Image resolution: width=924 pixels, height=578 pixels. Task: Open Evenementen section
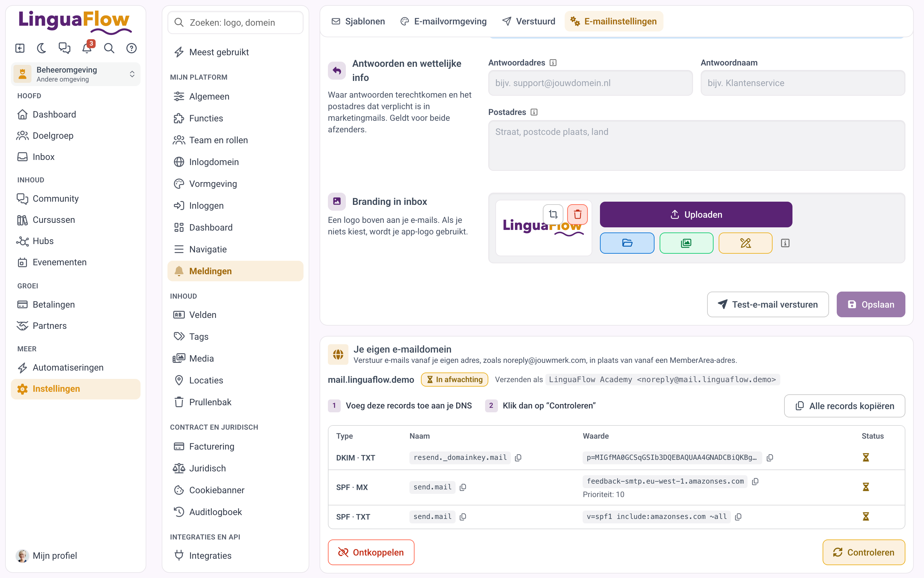[76, 262]
